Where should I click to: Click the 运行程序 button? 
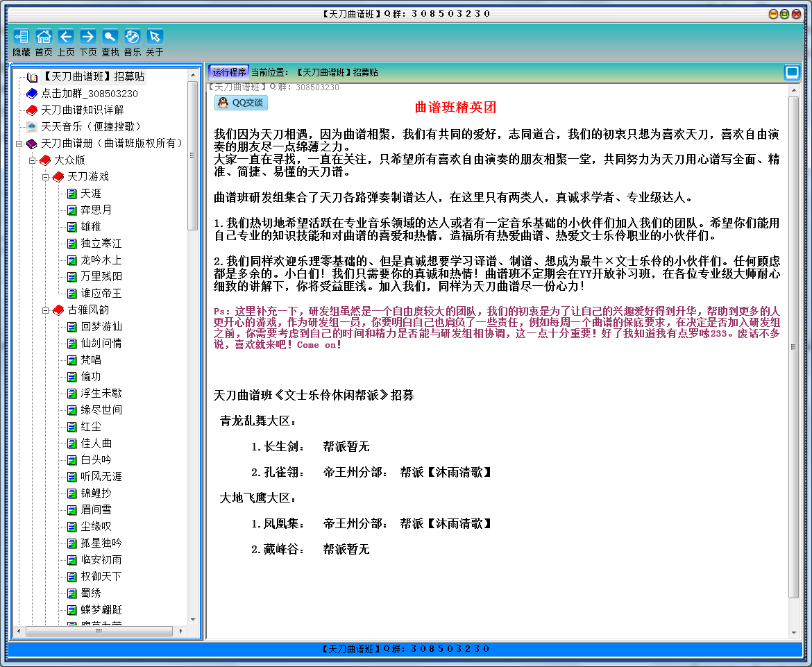click(229, 72)
